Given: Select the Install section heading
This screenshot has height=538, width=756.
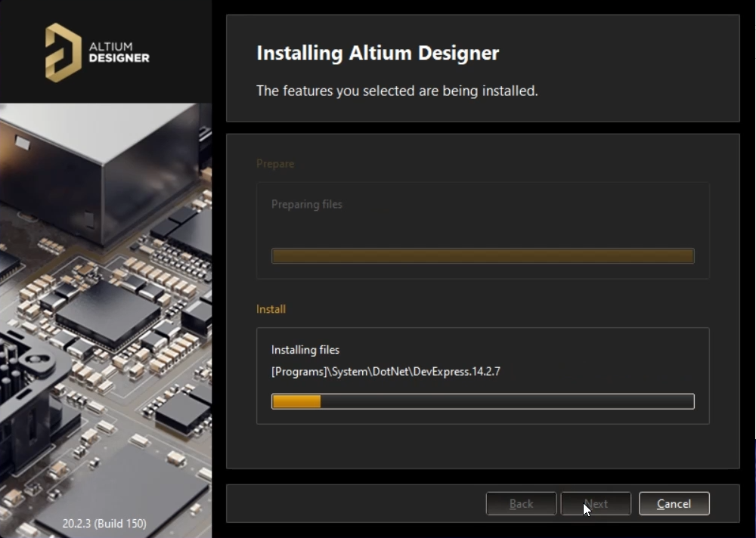Looking at the screenshot, I should [271, 309].
